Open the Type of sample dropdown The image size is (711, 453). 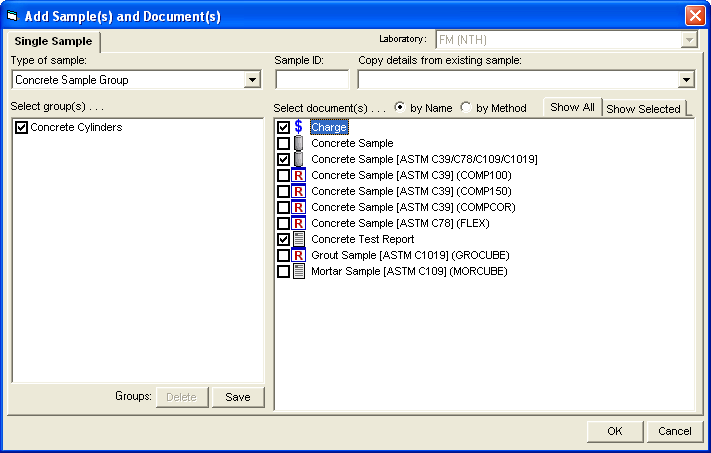(x=252, y=80)
